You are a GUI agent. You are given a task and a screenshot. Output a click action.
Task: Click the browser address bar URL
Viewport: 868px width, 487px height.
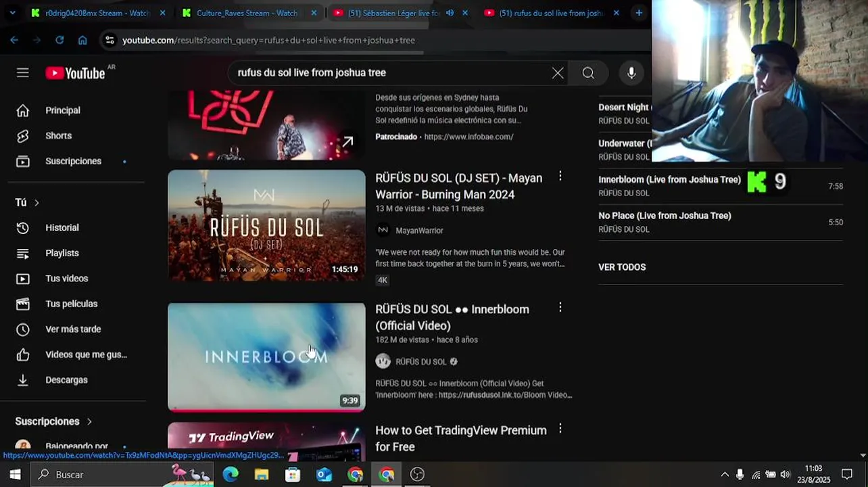(x=268, y=41)
